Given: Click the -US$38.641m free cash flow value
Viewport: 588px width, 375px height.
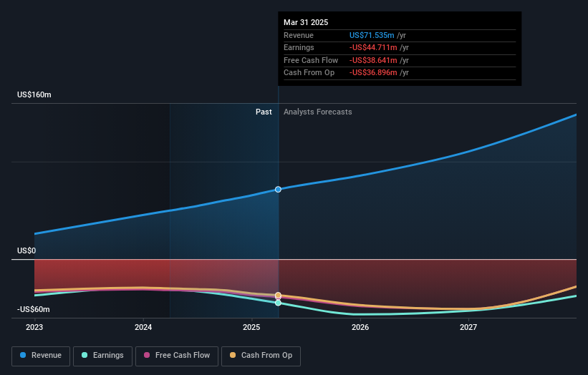Looking at the screenshot, I should pyautogui.click(x=373, y=60).
